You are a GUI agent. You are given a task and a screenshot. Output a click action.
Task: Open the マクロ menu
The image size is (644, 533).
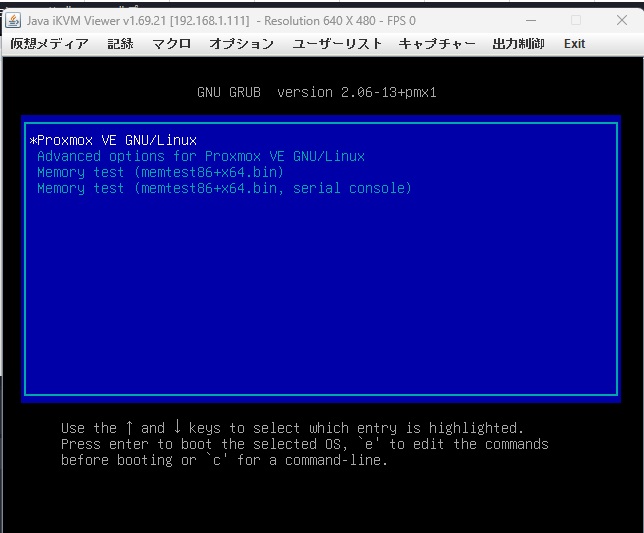(172, 44)
